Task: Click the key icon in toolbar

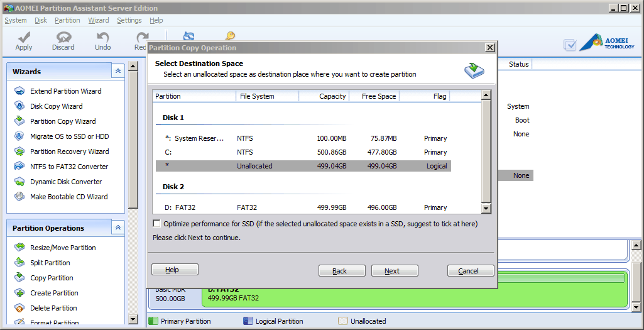Action: [x=229, y=36]
